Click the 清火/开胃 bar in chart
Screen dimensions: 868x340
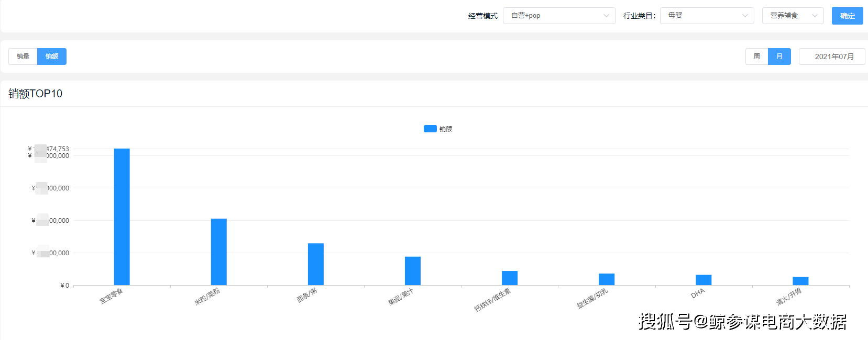[x=800, y=281]
